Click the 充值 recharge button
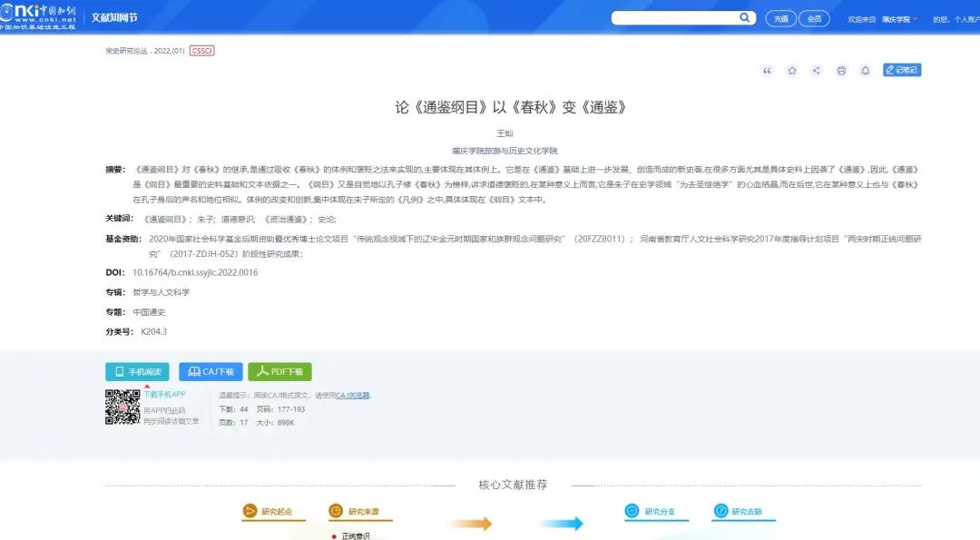Viewport: 980px width, 540px height. (x=779, y=18)
